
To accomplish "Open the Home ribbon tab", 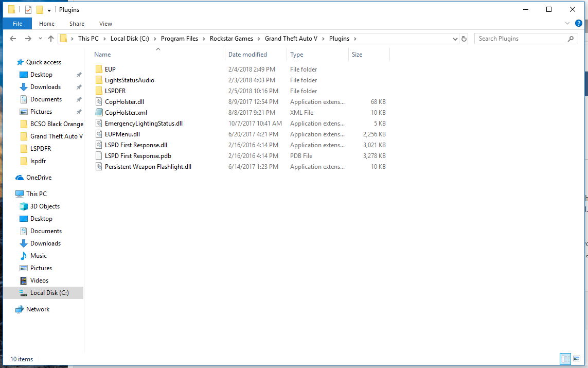I will 47,24.
